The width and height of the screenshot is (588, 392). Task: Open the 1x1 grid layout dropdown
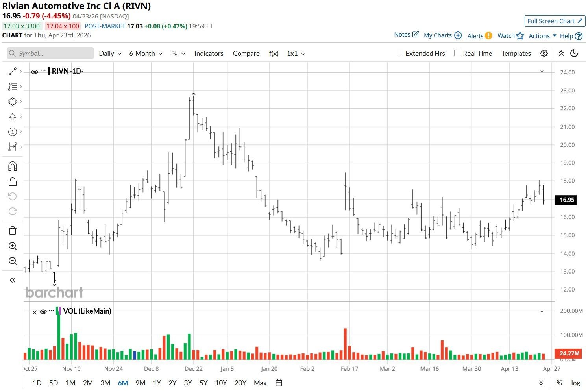[x=296, y=54]
